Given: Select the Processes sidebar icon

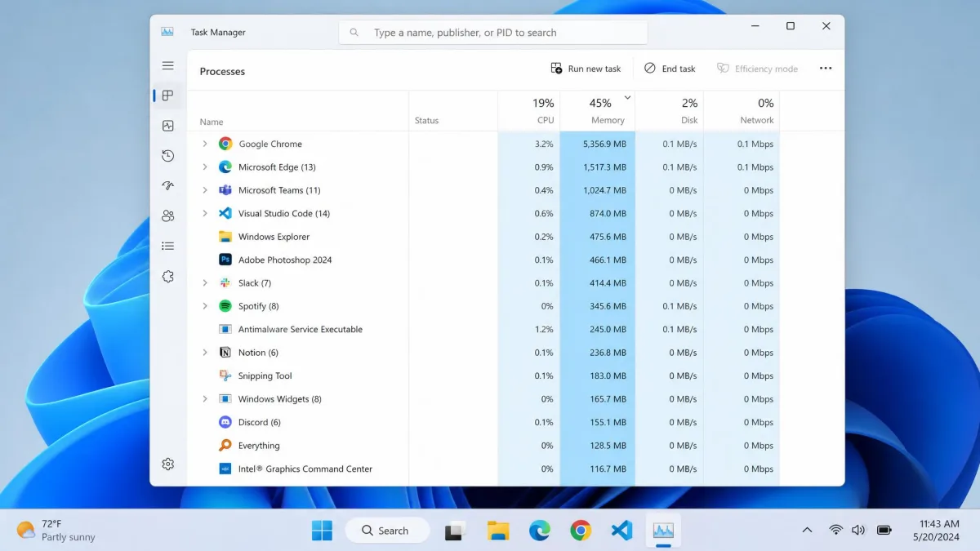Looking at the screenshot, I should point(167,96).
